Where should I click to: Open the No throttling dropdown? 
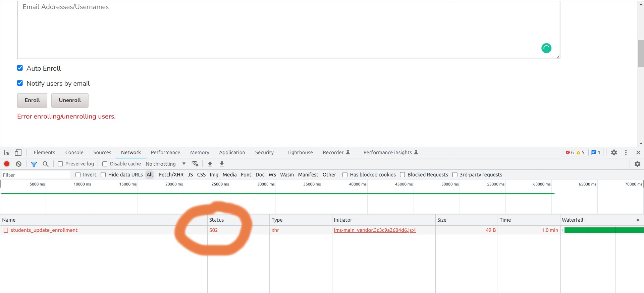[165, 164]
